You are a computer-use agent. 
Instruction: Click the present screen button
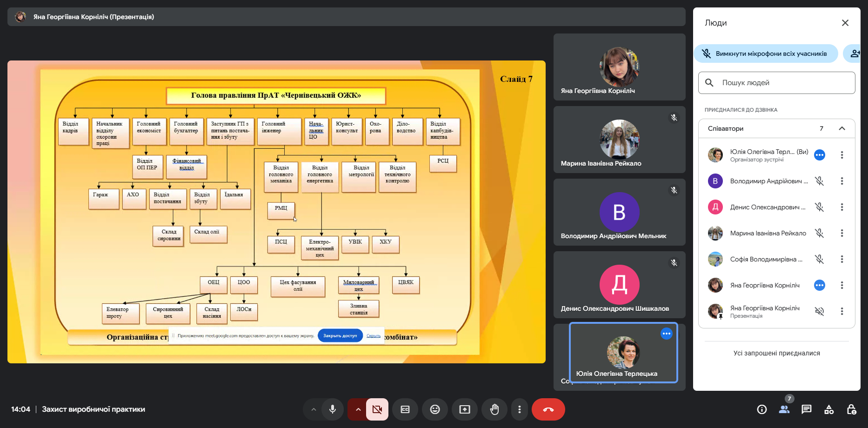coord(464,409)
